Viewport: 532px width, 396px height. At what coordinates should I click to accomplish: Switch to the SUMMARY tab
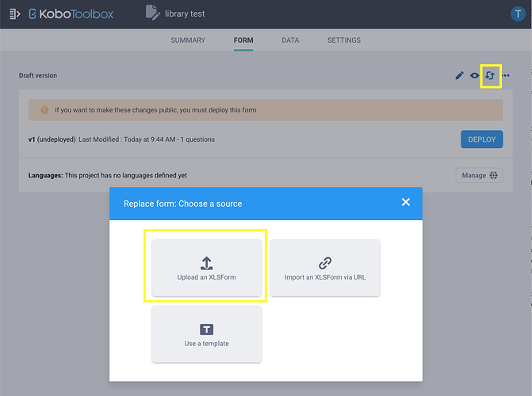point(188,40)
